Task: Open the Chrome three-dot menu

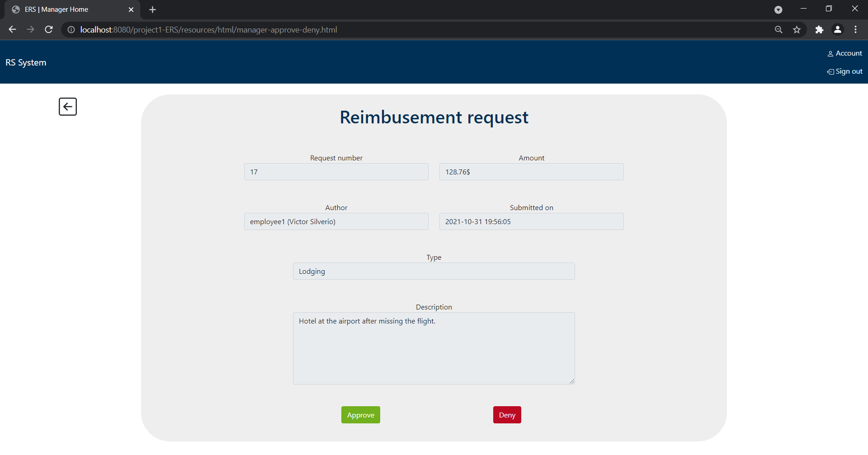Action: 856,29
